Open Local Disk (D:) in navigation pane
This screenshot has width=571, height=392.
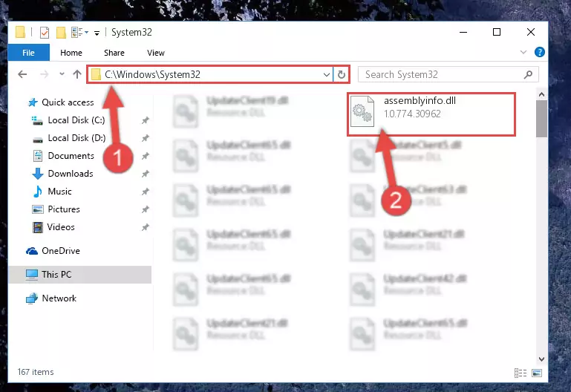(x=76, y=138)
